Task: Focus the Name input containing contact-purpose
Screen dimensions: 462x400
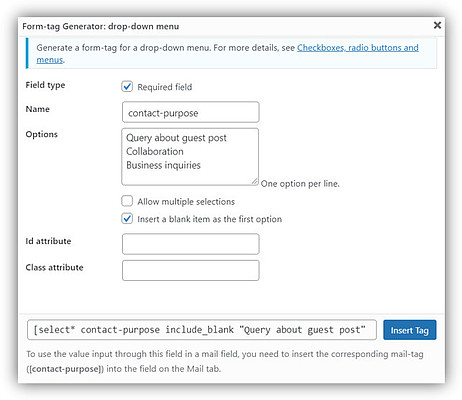Action: (191, 112)
